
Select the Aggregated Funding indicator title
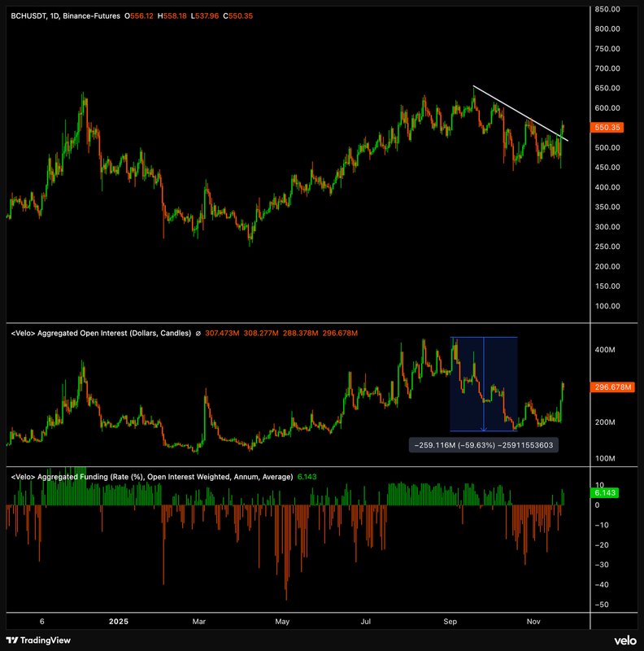150,477
